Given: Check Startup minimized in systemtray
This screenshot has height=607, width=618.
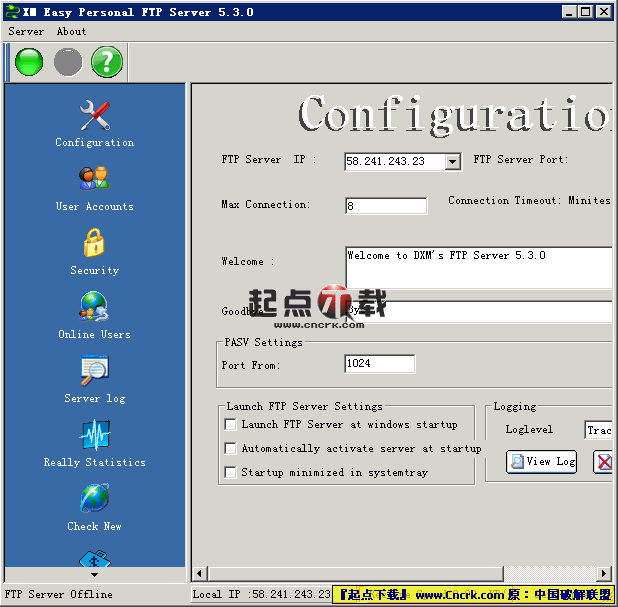Looking at the screenshot, I should point(230,472).
